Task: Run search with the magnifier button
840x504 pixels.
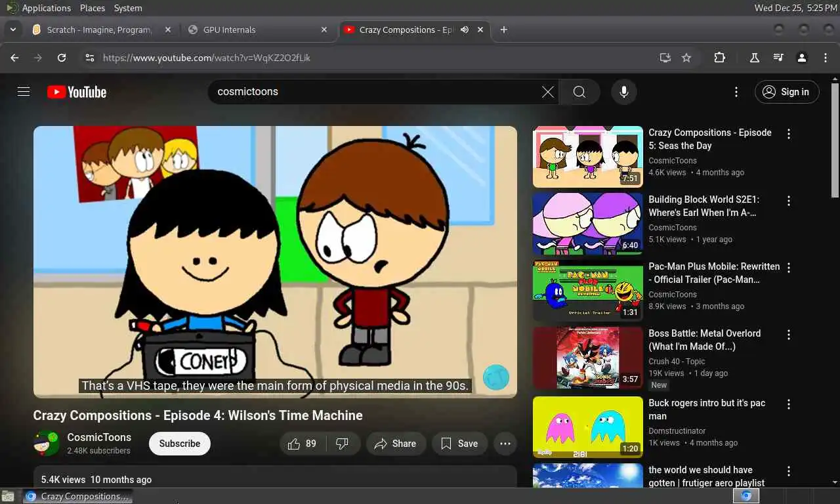Action: coord(579,92)
